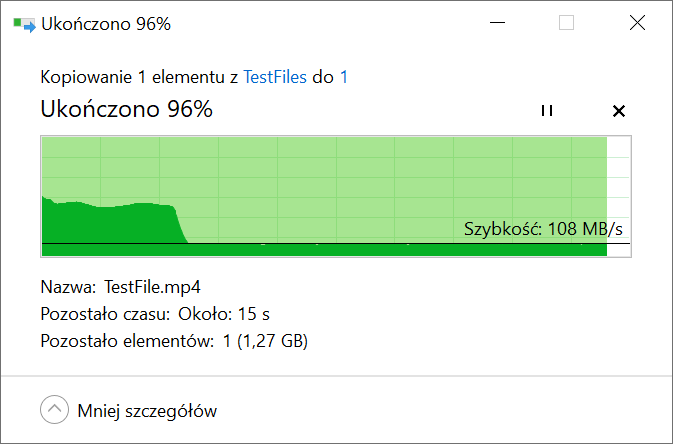673x444 pixels.
Task: Click the Mniej szczegółów label
Action: [147, 411]
